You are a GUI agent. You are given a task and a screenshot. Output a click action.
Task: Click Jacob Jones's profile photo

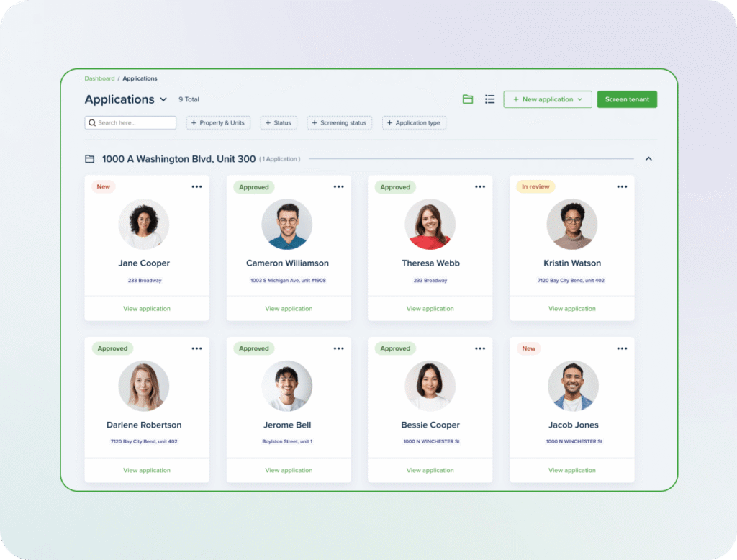point(573,386)
